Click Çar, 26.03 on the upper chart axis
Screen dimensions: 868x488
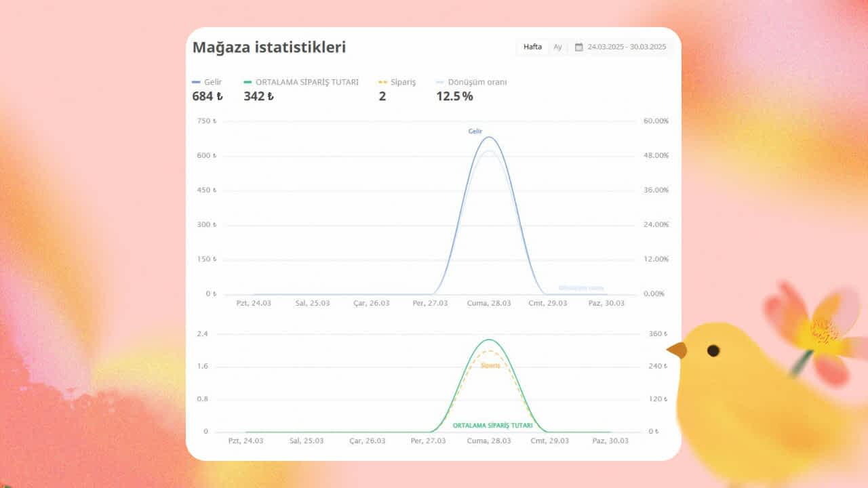pyautogui.click(x=371, y=303)
